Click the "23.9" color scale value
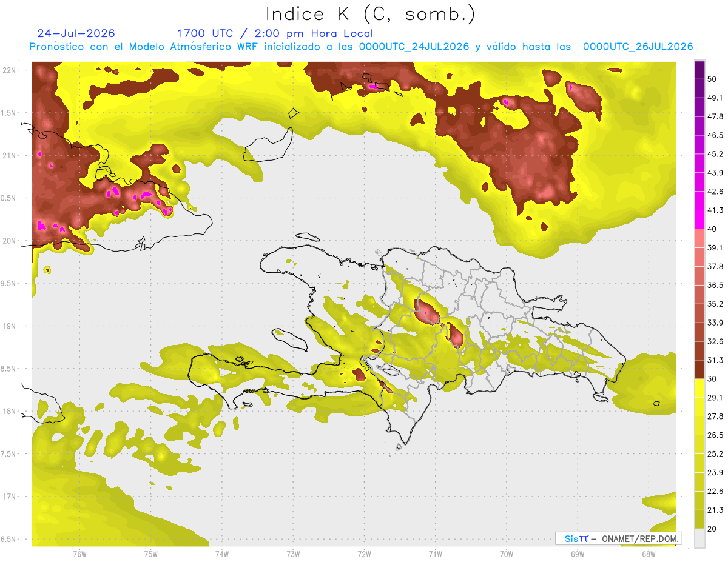The height and width of the screenshot is (562, 728). [x=715, y=473]
